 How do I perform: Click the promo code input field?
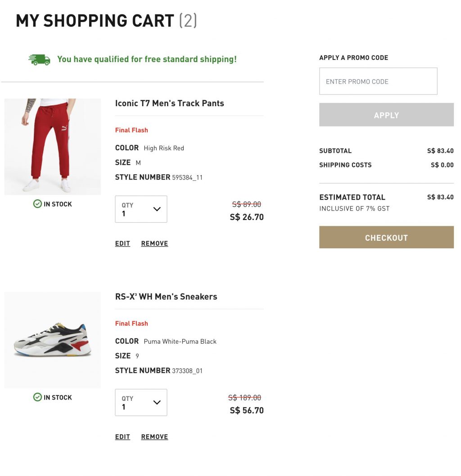[x=378, y=81]
